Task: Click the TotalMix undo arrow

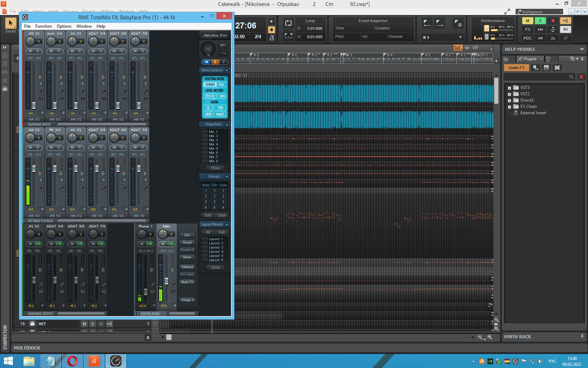Action: (223, 45)
